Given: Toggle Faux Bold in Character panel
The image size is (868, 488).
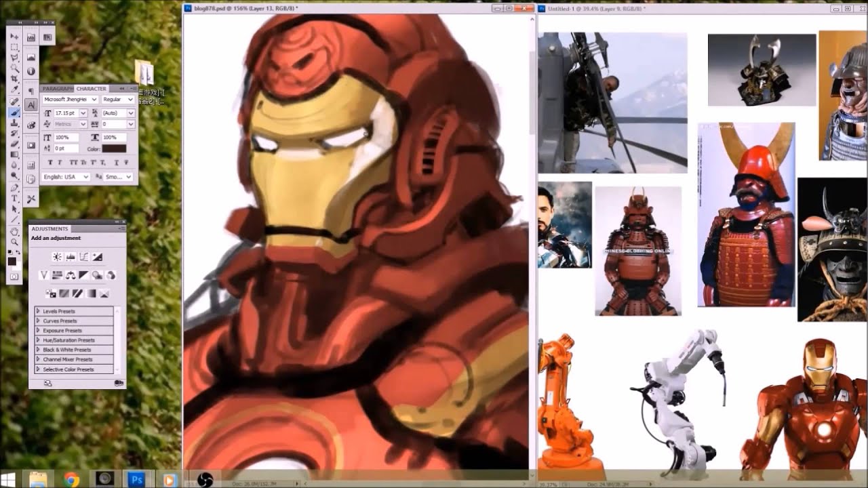Looking at the screenshot, I should [x=50, y=162].
